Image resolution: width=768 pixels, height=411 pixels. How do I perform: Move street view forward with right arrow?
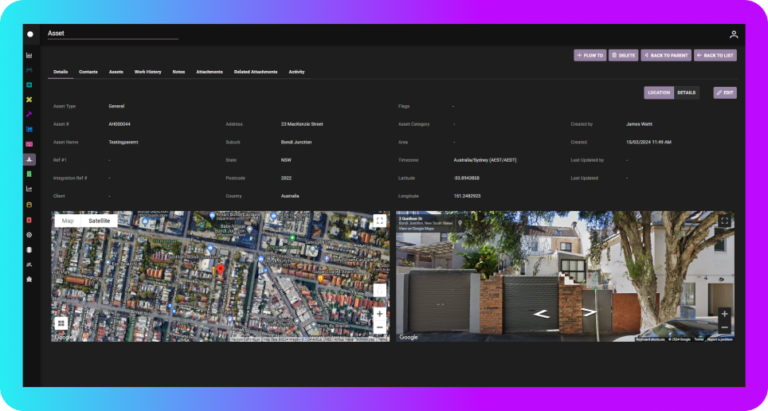(589, 313)
